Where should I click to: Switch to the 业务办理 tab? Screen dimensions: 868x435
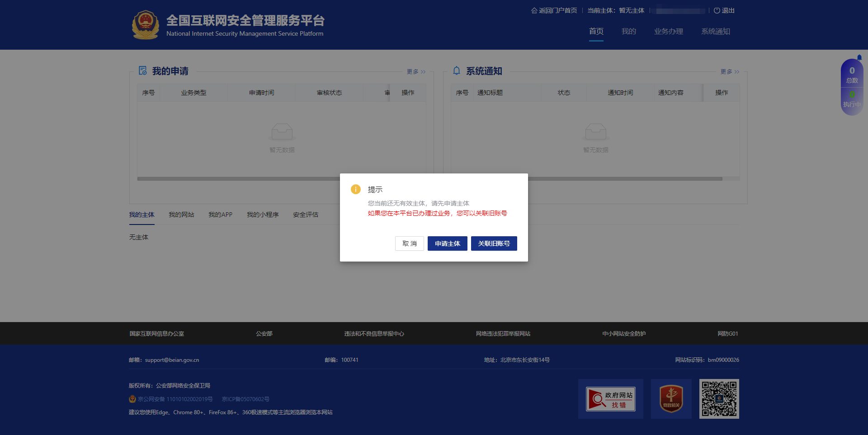point(669,31)
